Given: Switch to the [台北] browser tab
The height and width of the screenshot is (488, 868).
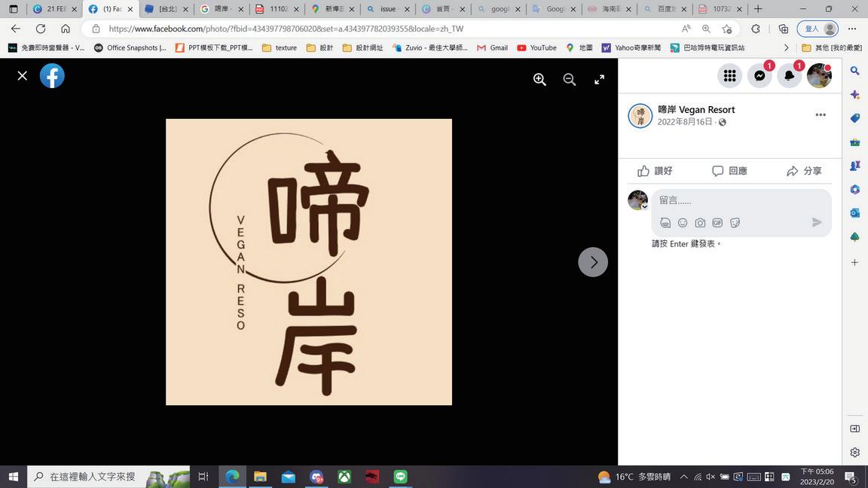Looking at the screenshot, I should (x=166, y=9).
